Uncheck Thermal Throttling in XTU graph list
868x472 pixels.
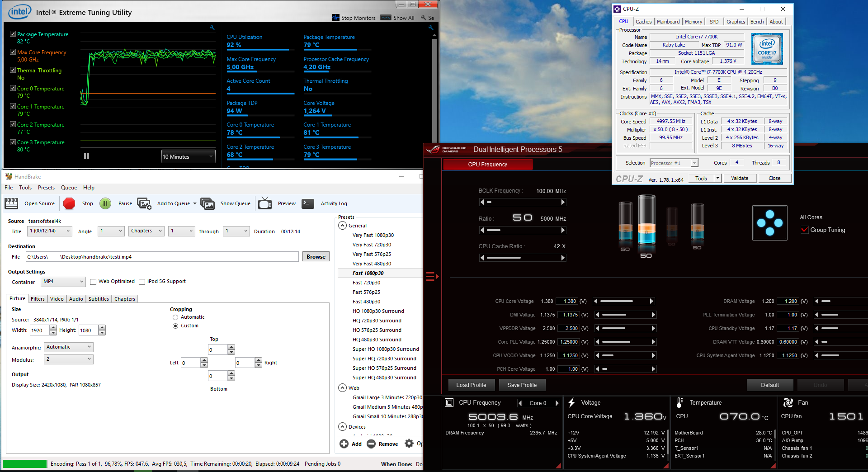[x=13, y=70]
